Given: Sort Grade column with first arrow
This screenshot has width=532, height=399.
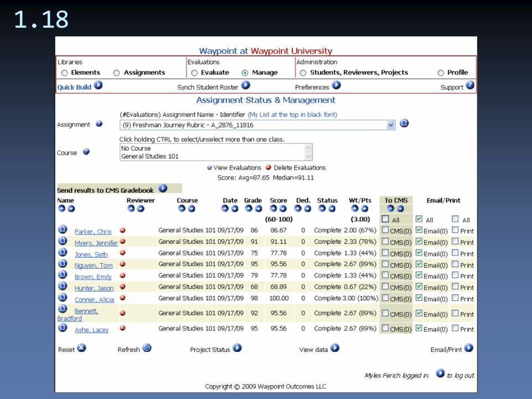Looking at the screenshot, I should pyautogui.click(x=249, y=209).
